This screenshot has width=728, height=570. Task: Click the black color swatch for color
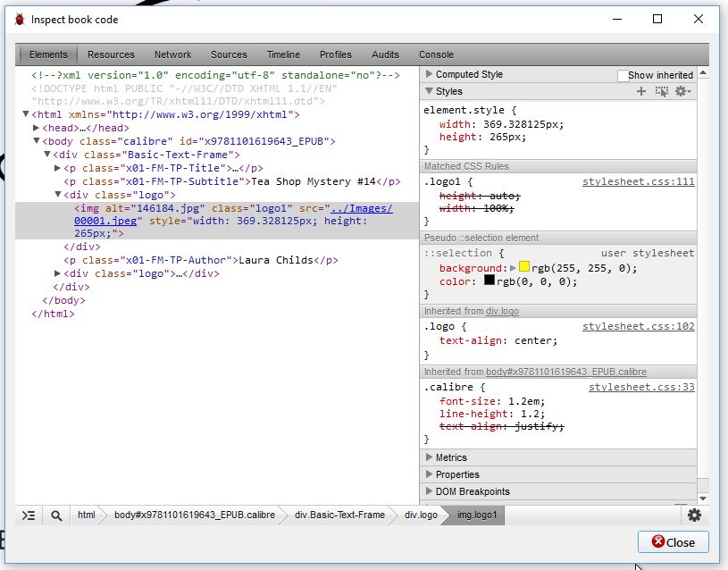coord(490,281)
